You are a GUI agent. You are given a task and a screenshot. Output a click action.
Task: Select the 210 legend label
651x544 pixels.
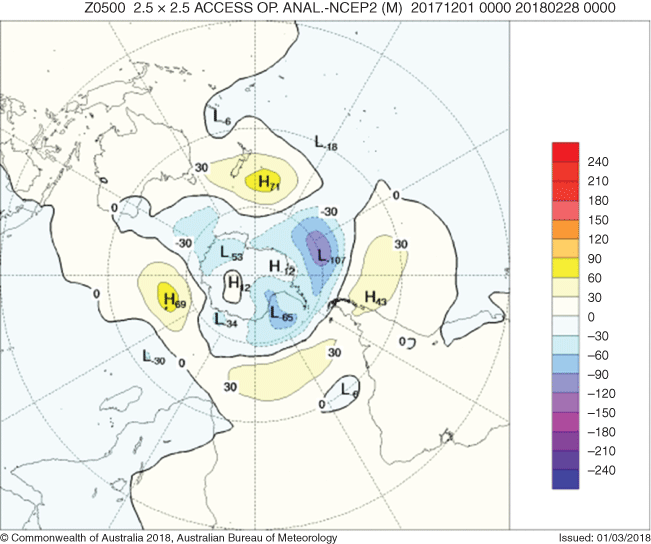pyautogui.click(x=598, y=181)
